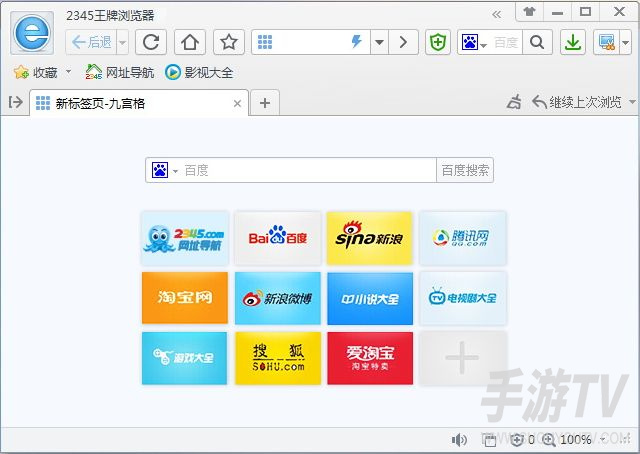The height and width of the screenshot is (454, 640).
Task: Open the green security shield icon
Action: 438,42
